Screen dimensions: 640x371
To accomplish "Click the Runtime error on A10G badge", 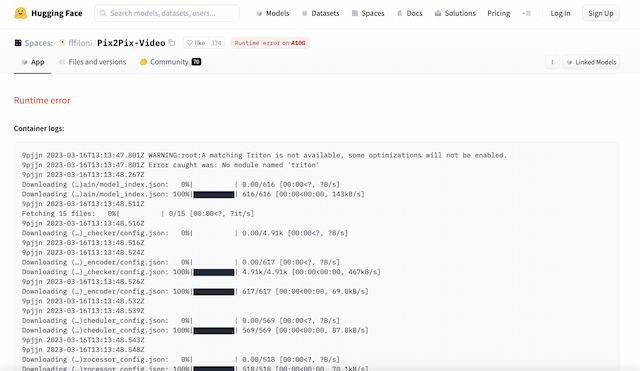I will (270, 43).
